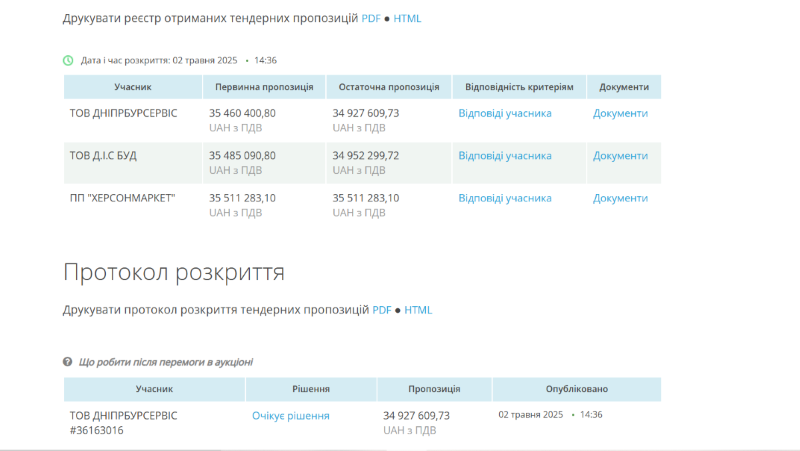Click participant entry with code #36163016
Image resolution: width=800 pixels, height=451 pixels.
tap(96, 431)
